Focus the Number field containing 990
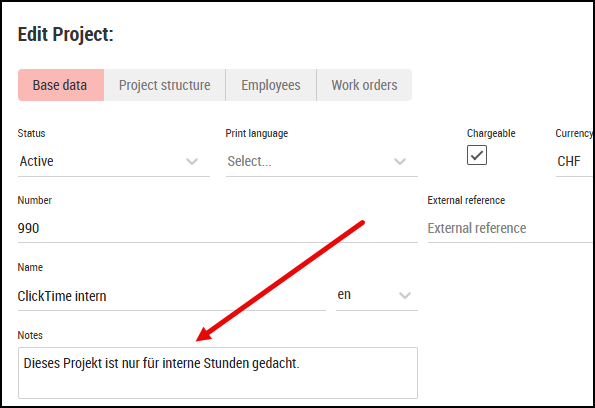595x408 pixels. click(217, 228)
